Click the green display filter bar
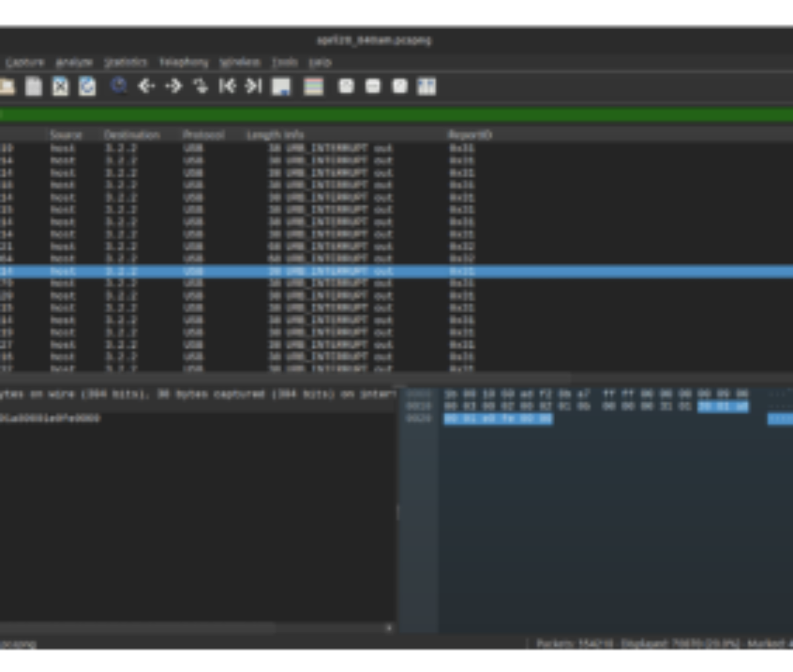 coord(397,115)
